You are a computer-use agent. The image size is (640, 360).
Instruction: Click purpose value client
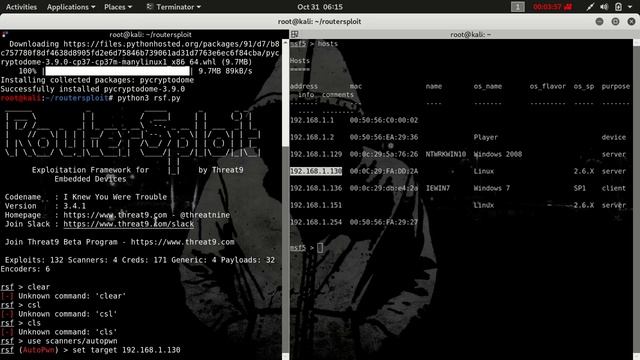(613, 188)
